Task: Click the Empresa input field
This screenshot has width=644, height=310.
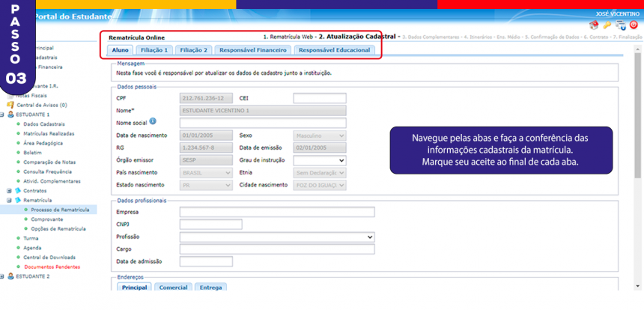Action: pyautogui.click(x=277, y=212)
